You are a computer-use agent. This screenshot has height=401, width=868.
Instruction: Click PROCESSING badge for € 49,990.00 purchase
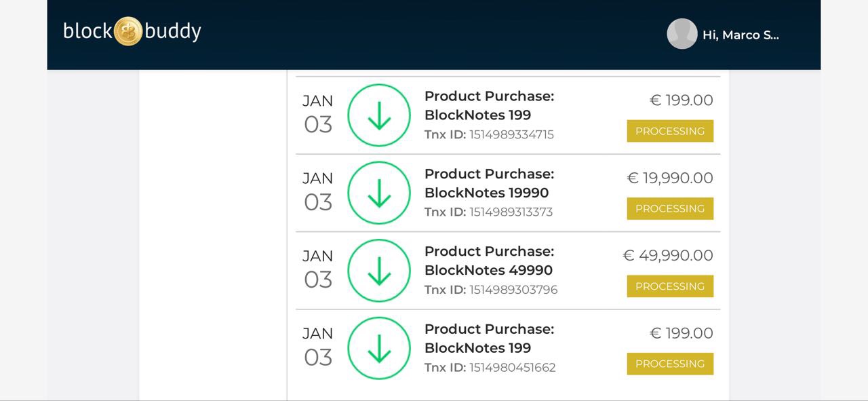tap(669, 286)
